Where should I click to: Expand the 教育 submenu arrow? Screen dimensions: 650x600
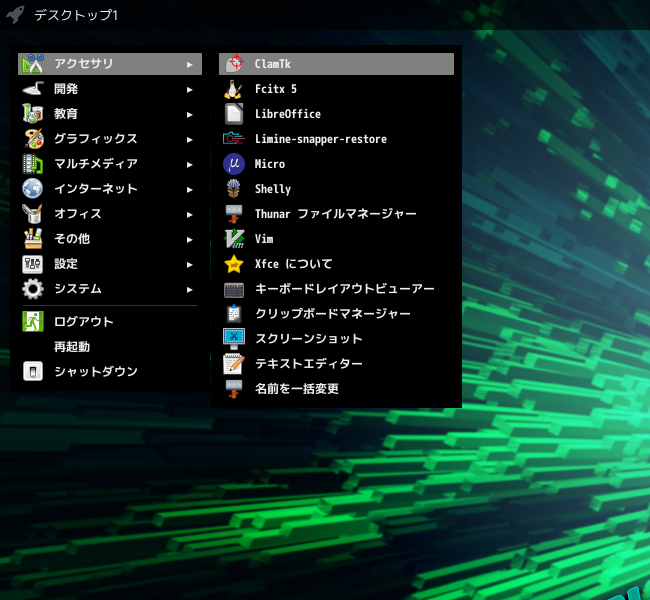(x=190, y=114)
